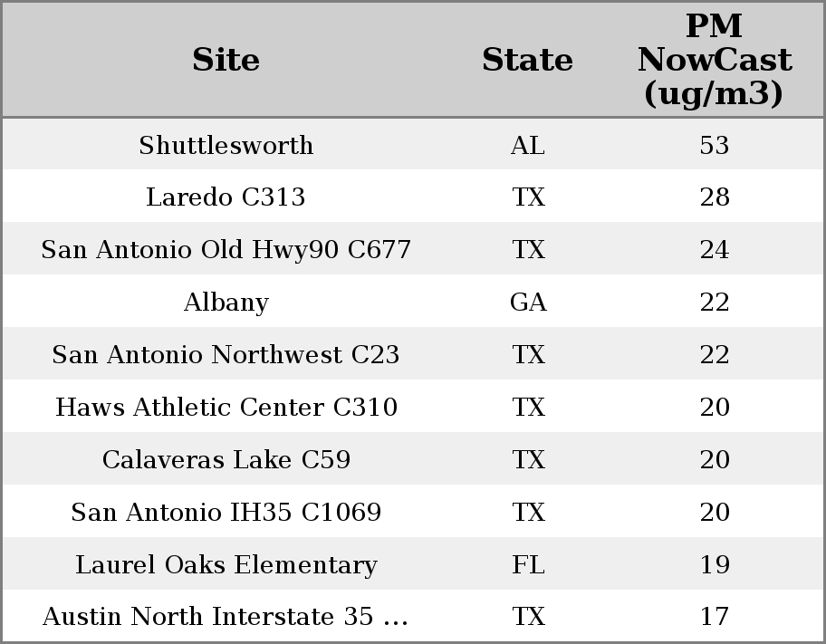Viewport: 826px width, 644px height.
Task: Select the Albany site name
Action: coord(226,302)
